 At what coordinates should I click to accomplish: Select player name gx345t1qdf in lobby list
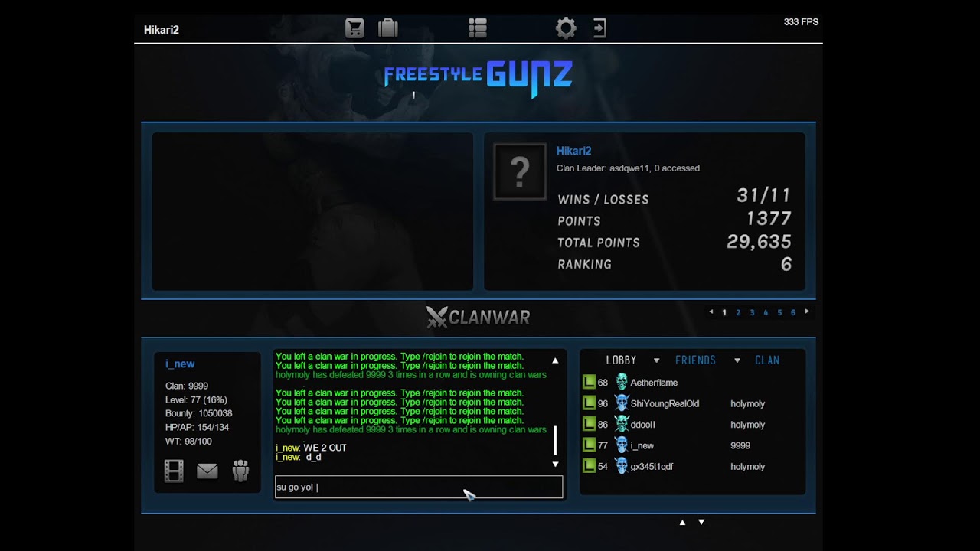coord(652,467)
